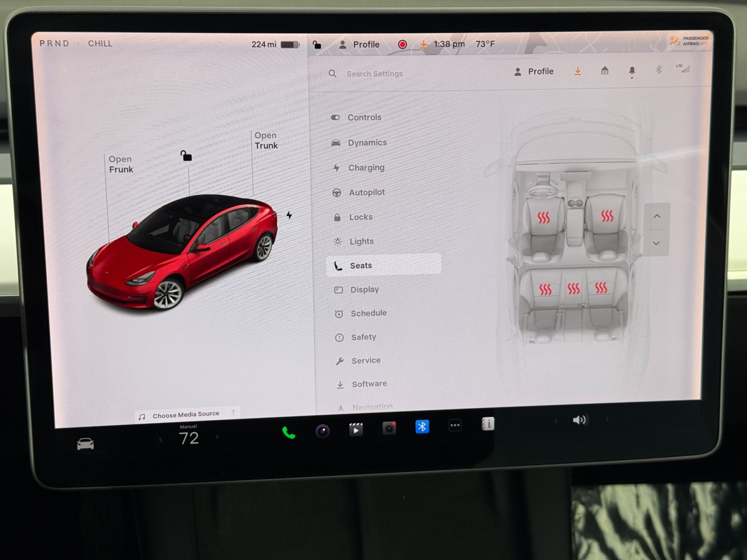Tap the HomeLink garage icon
Image resolution: width=747 pixels, height=560 pixels.
pyautogui.click(x=605, y=71)
